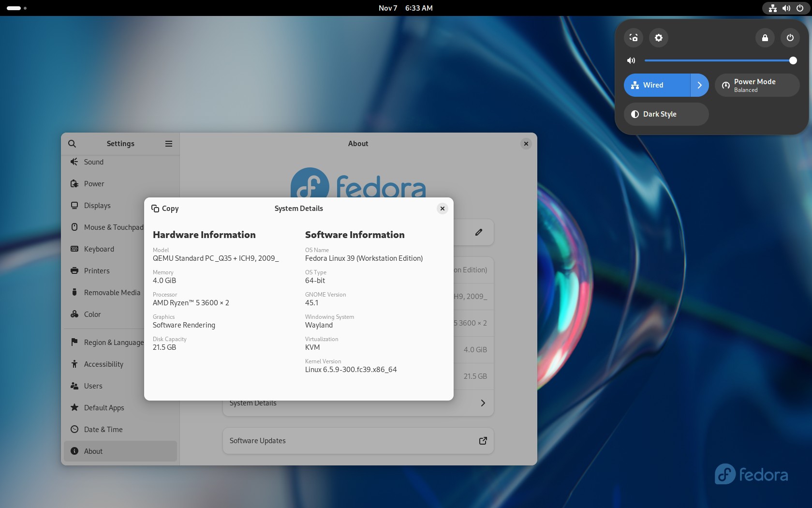Click the mouse icon in sidebar
The height and width of the screenshot is (508, 812).
click(74, 227)
